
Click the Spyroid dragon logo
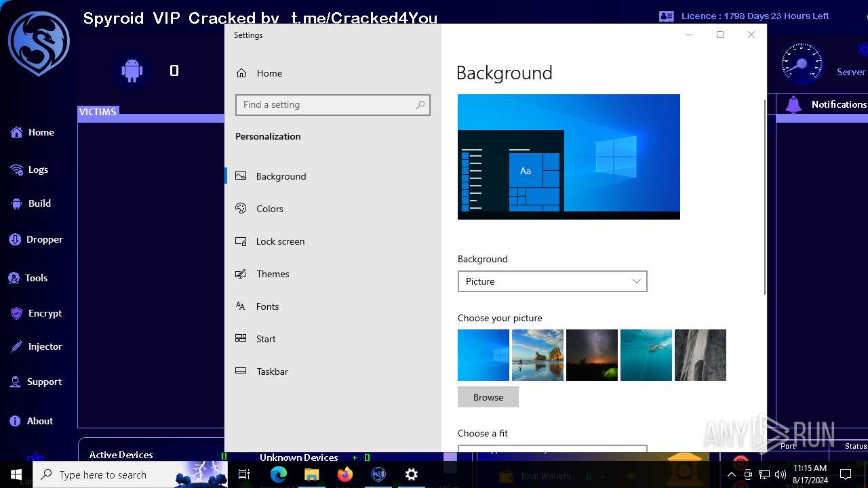39,43
